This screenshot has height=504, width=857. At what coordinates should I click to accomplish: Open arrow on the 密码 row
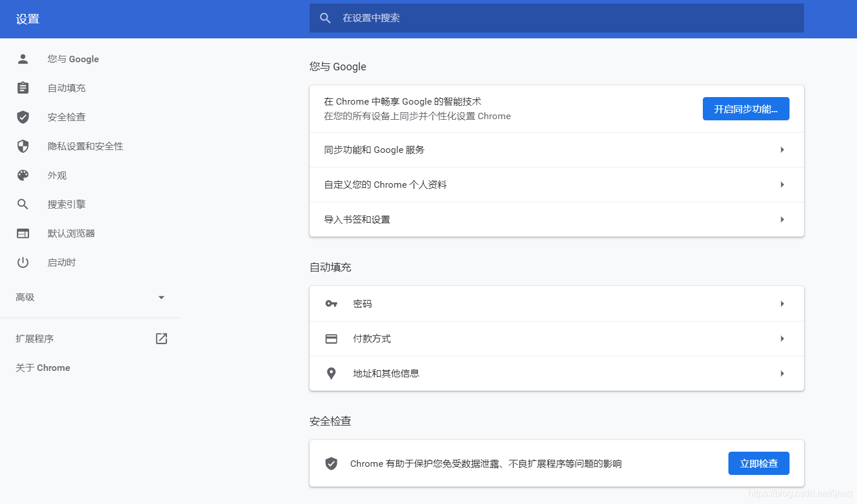(782, 303)
